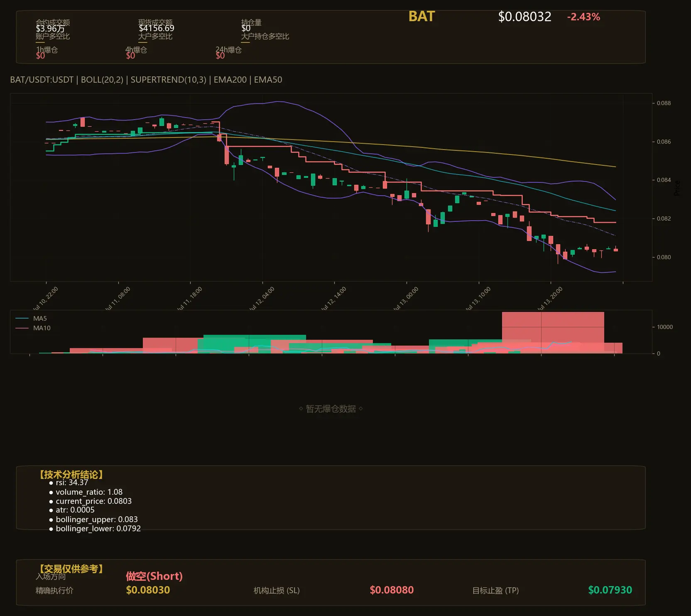691x616 pixels.
Task: Click the 交易仅供参考 section heading
Action: coord(71,569)
